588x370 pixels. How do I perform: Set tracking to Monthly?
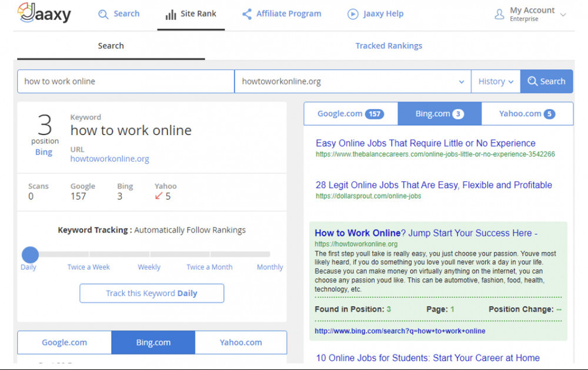(270, 267)
